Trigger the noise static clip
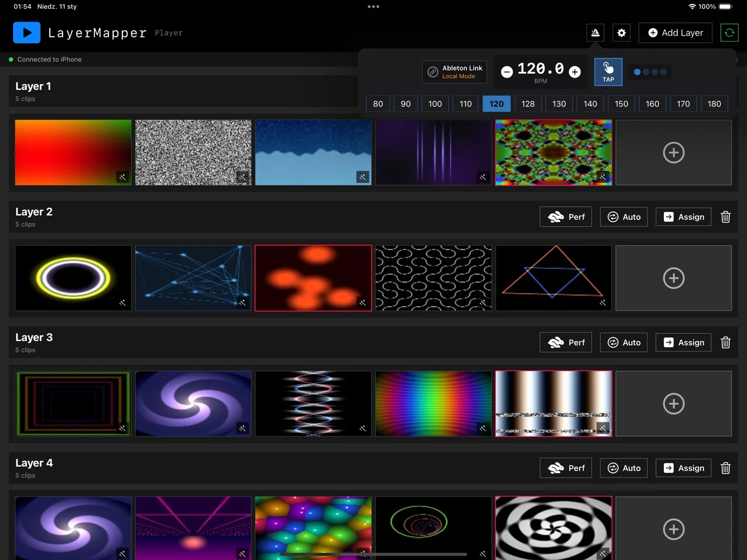747x560 pixels. tap(193, 153)
